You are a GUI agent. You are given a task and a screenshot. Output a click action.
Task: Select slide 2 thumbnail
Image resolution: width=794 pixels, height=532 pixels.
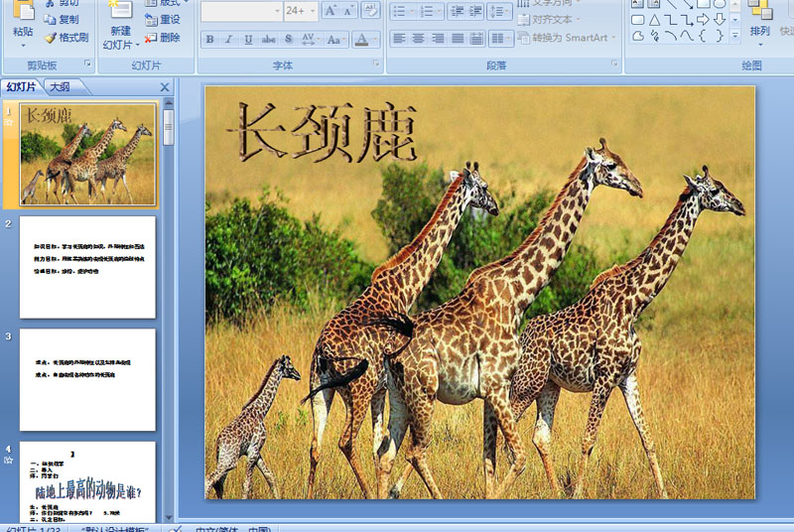87,267
